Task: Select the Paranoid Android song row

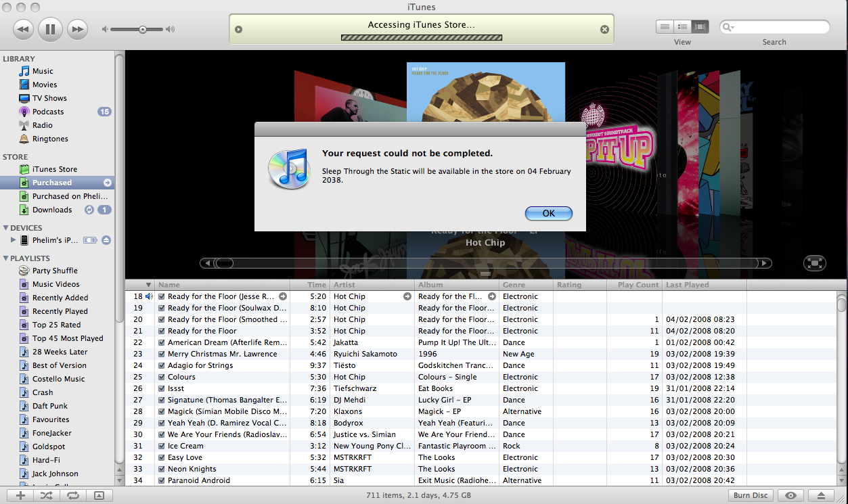Action: (481, 480)
